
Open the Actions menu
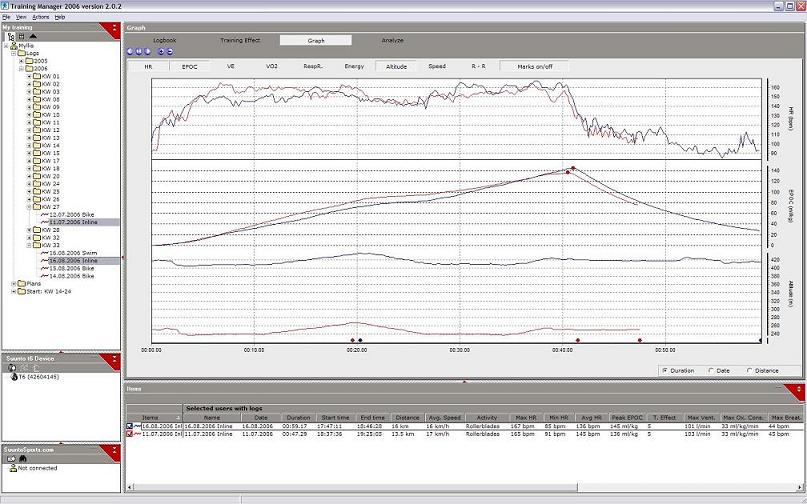tap(40, 17)
